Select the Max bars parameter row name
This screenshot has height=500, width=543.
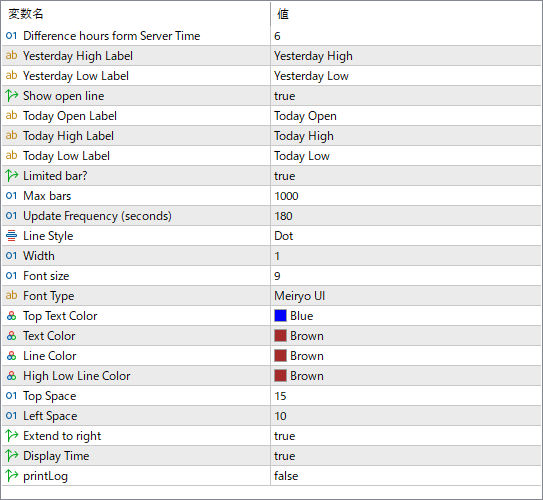pos(47,196)
